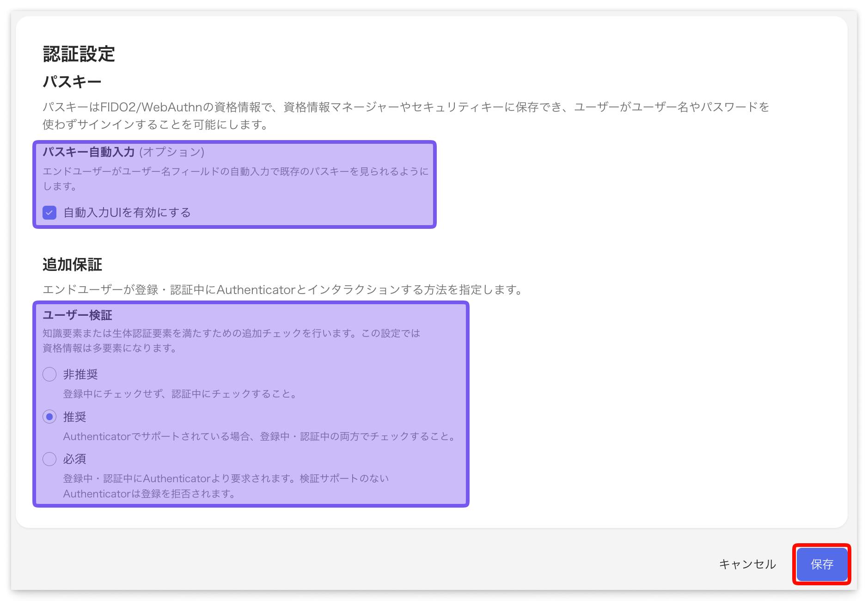
Task: Click the パスキー section title
Action: pyautogui.click(x=73, y=81)
